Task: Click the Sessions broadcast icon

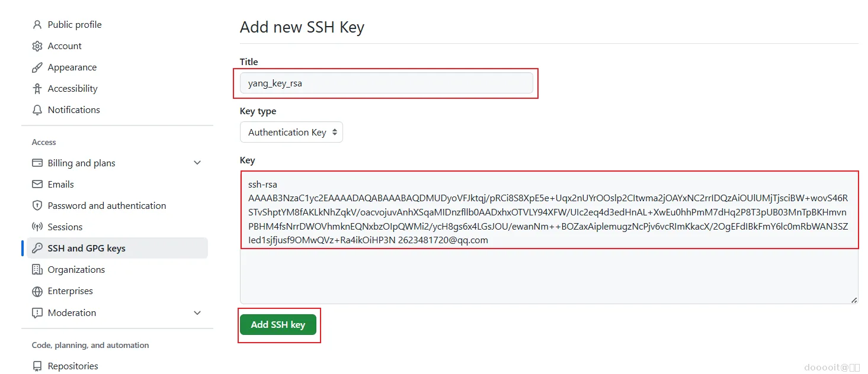Action: [37, 227]
